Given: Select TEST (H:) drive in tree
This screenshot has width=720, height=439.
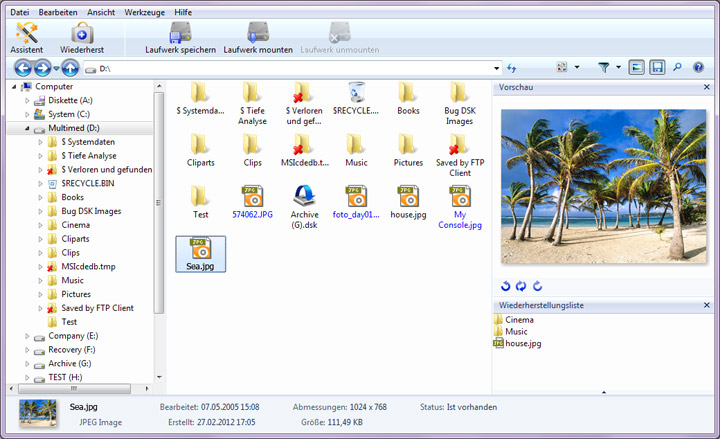Looking at the screenshot, I should [65, 377].
